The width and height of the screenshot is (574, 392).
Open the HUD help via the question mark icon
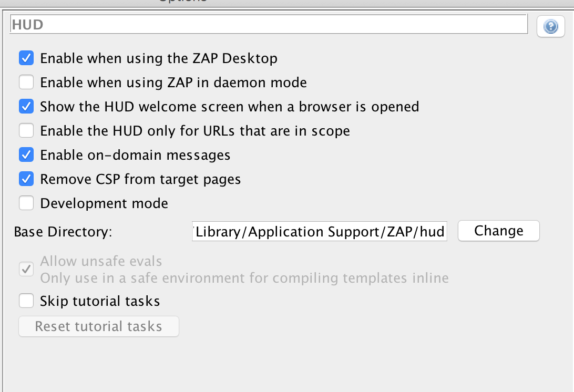pos(550,26)
